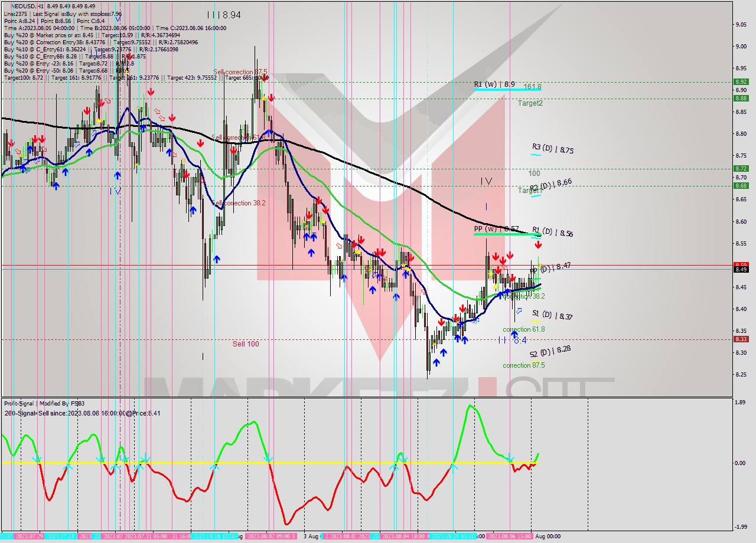Click the 'I V' wave label
Viewport: 756px width, 543px height.
pyautogui.click(x=486, y=182)
